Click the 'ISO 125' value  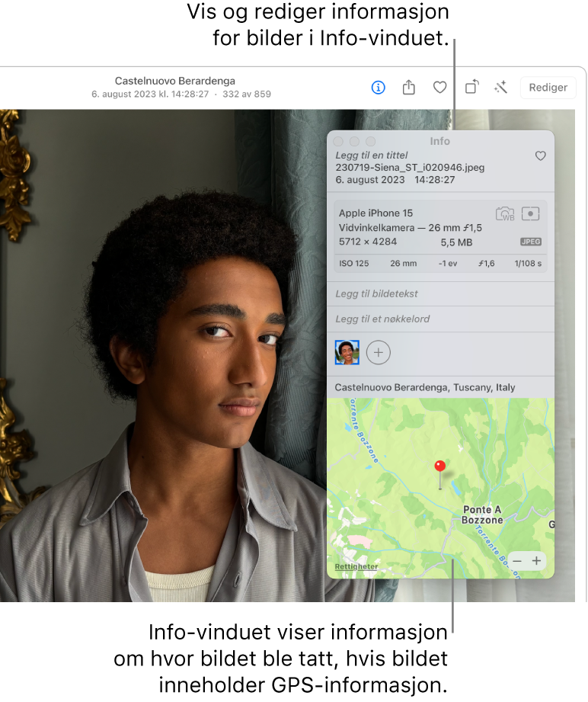354,263
